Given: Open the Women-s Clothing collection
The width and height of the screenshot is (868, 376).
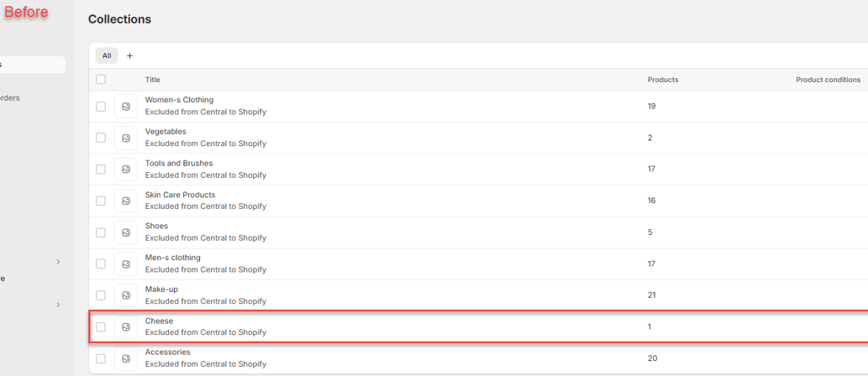Looking at the screenshot, I should 179,100.
